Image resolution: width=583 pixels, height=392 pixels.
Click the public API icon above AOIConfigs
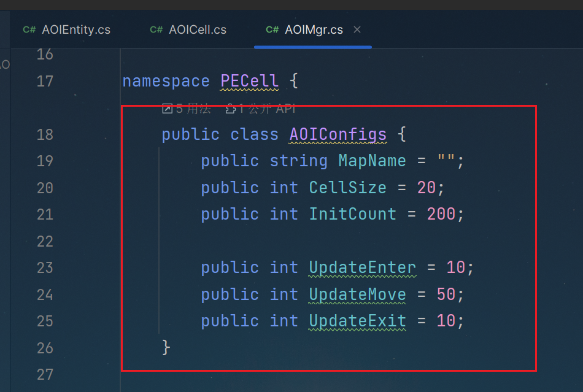231,109
